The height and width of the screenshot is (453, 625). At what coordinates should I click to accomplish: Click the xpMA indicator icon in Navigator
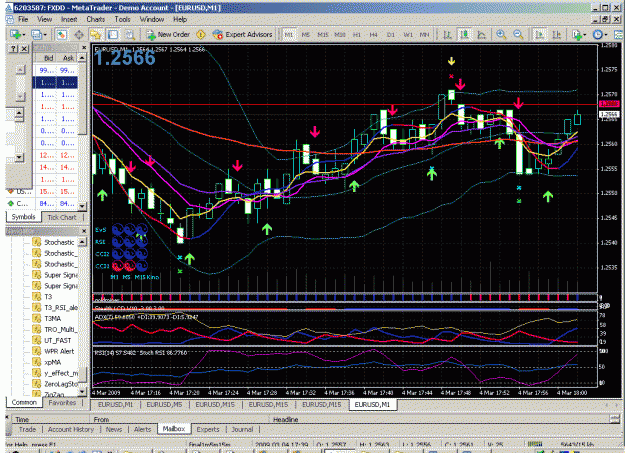(x=37, y=362)
